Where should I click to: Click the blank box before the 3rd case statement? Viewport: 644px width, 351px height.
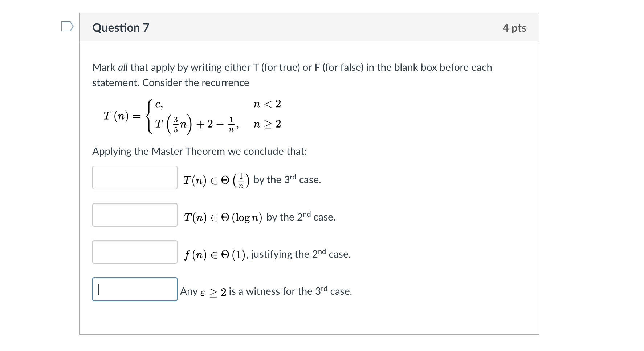[x=135, y=178]
